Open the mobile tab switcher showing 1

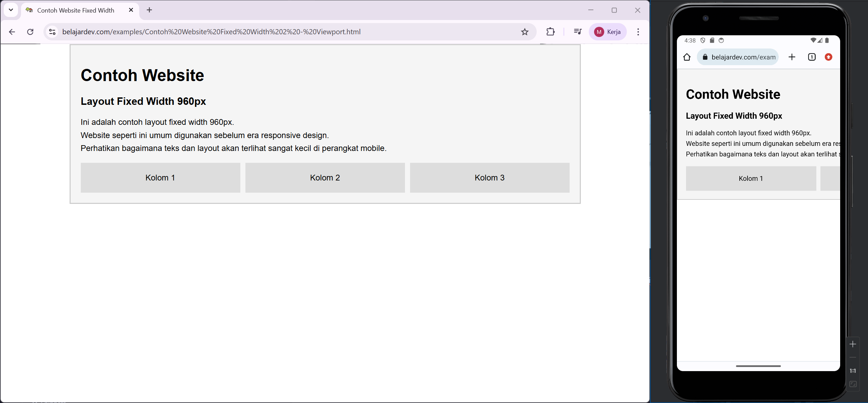(x=811, y=57)
